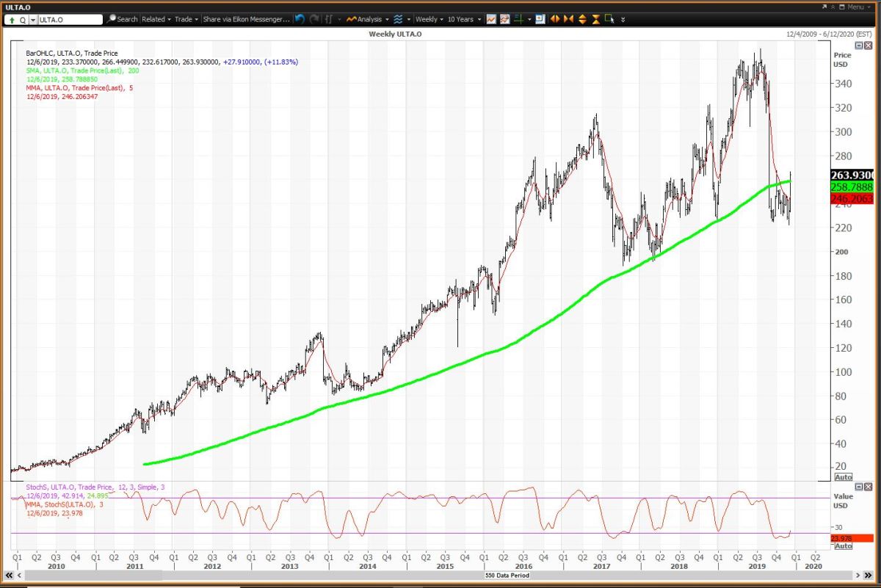The image size is (881, 588).
Task: Click the green 258.7888 SMA label
Action: pyautogui.click(x=852, y=186)
